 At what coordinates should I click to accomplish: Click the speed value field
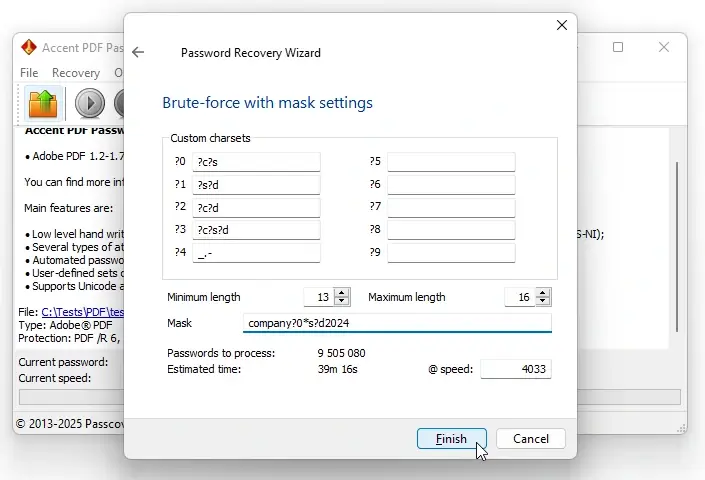(x=516, y=369)
